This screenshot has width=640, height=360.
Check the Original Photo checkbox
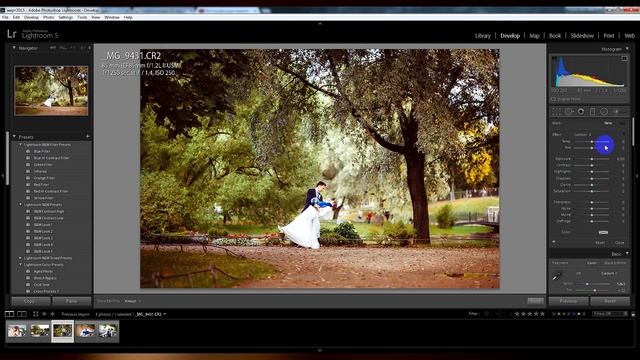554,99
